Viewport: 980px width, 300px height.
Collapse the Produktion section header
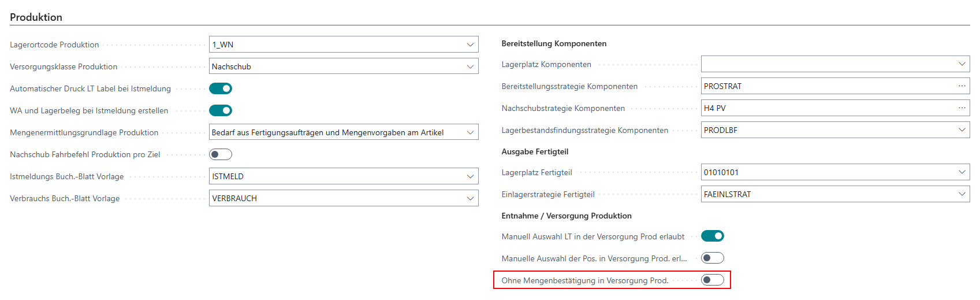(x=36, y=17)
